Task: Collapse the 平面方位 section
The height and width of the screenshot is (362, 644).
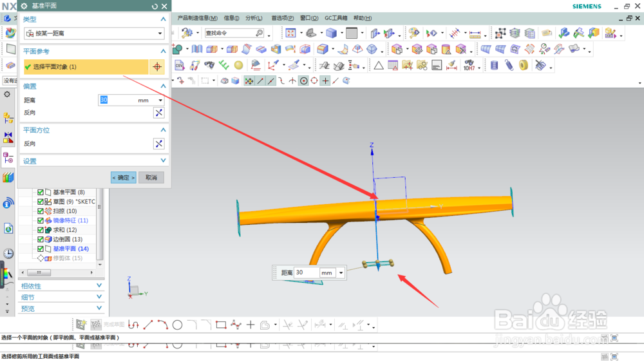Action: 163,130
